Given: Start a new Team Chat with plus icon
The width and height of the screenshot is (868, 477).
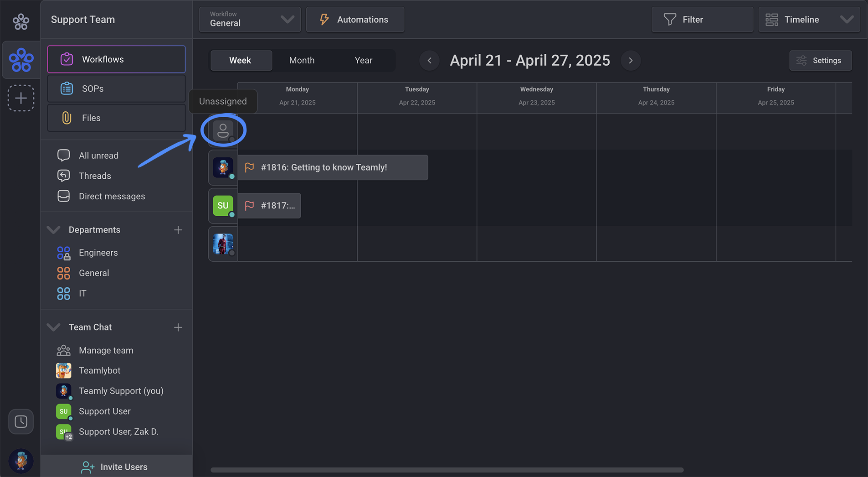Looking at the screenshot, I should click(x=178, y=327).
